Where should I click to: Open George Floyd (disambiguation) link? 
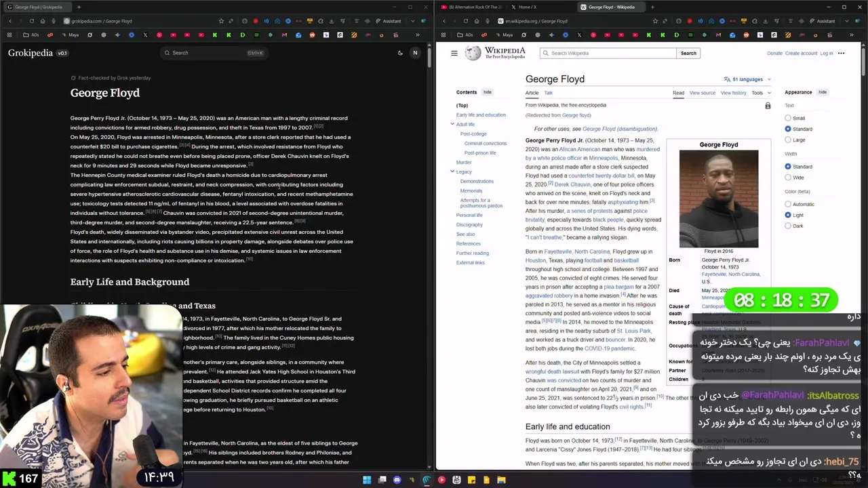[620, 129]
